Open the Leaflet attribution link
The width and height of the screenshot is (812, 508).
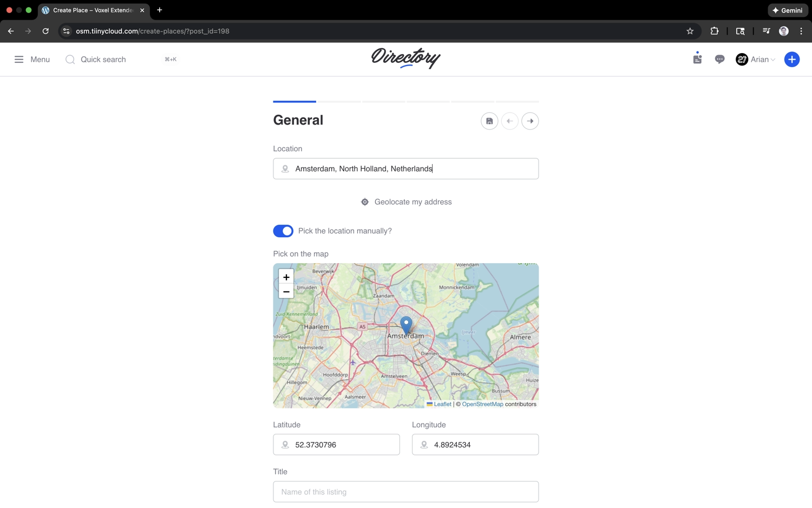click(x=442, y=404)
